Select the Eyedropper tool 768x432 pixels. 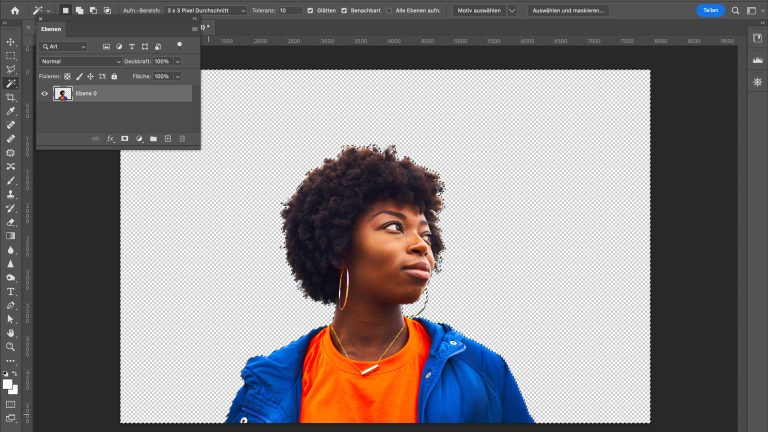[11, 111]
